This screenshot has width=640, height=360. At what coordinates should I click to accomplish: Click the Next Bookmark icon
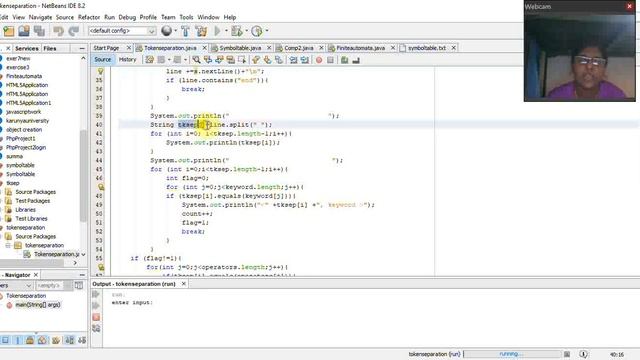(x=267, y=60)
